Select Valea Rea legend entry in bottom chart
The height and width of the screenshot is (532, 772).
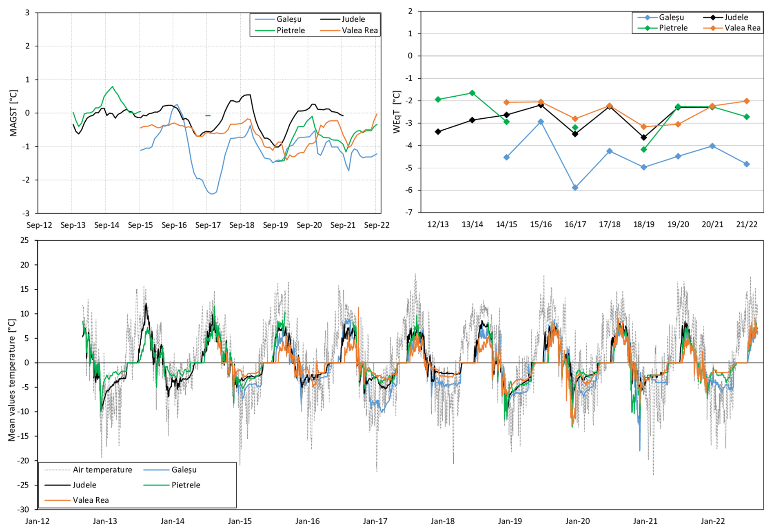[x=91, y=500]
